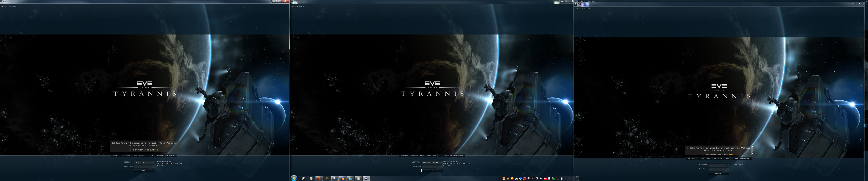Focus the username field containing www.shipsofeve.com
The height and width of the screenshot is (181, 868).
click(x=431, y=162)
